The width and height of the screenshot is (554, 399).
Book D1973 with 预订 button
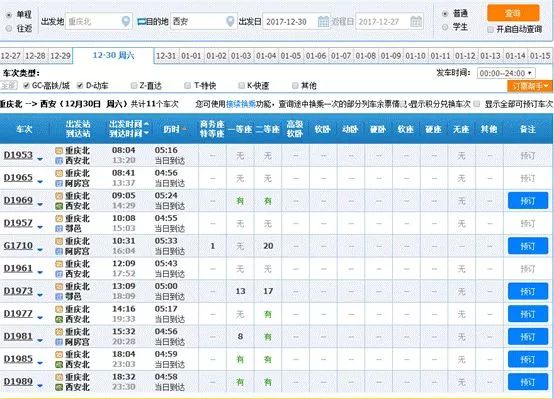[528, 291]
